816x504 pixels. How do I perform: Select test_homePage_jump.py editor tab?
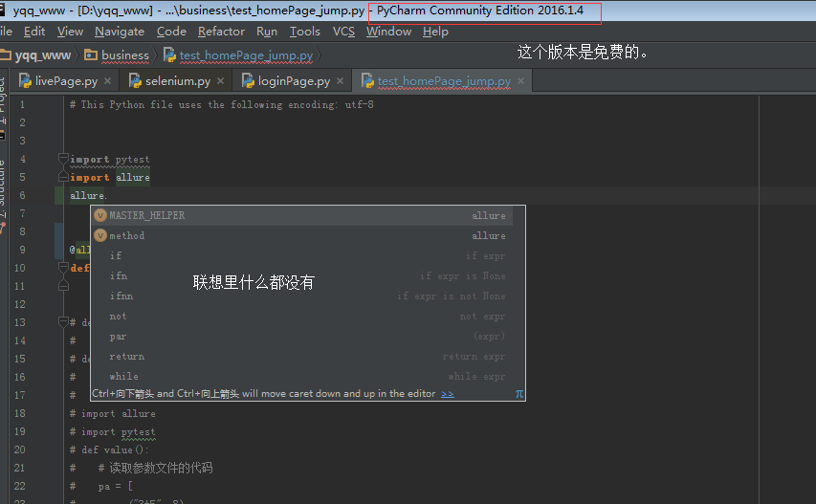444,81
